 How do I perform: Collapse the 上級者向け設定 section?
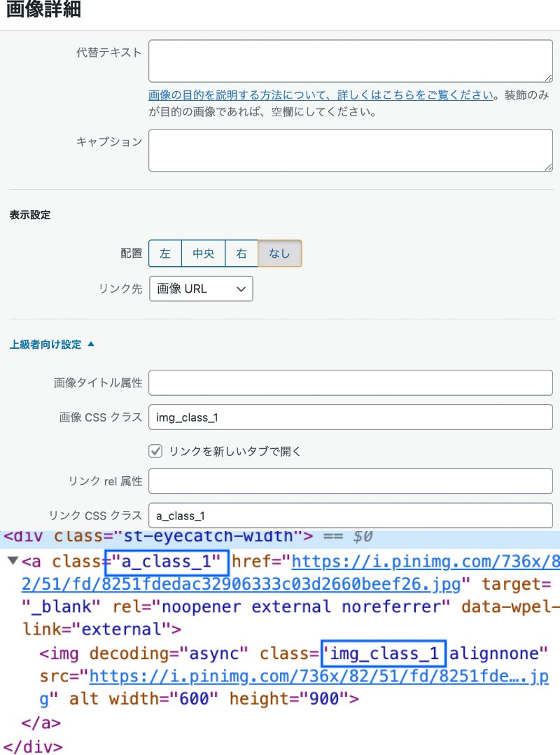(x=52, y=344)
